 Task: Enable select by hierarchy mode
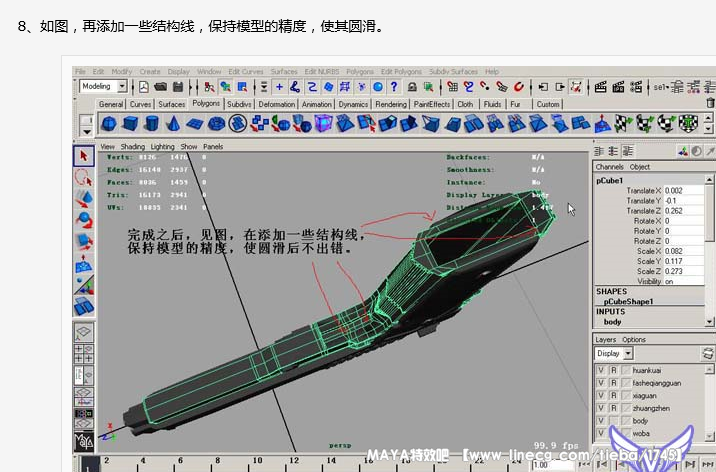(x=209, y=87)
